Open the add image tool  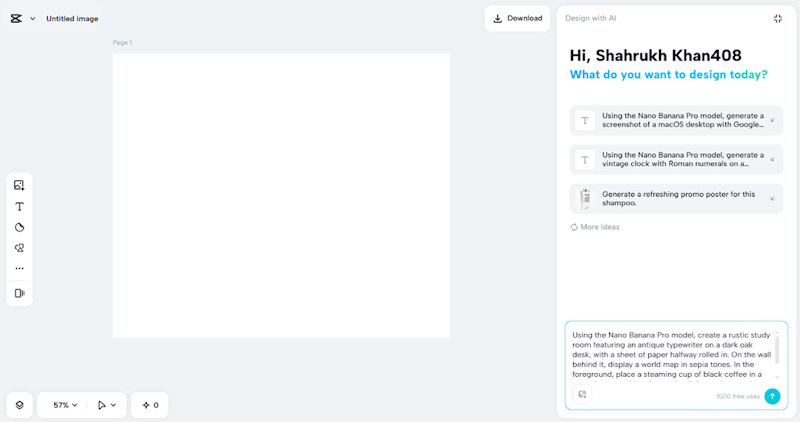pyautogui.click(x=19, y=185)
